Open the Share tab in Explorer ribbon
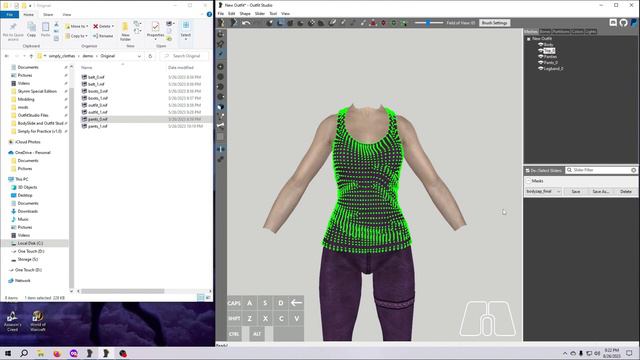Screen dimensions: 640x360 (x=48, y=14)
